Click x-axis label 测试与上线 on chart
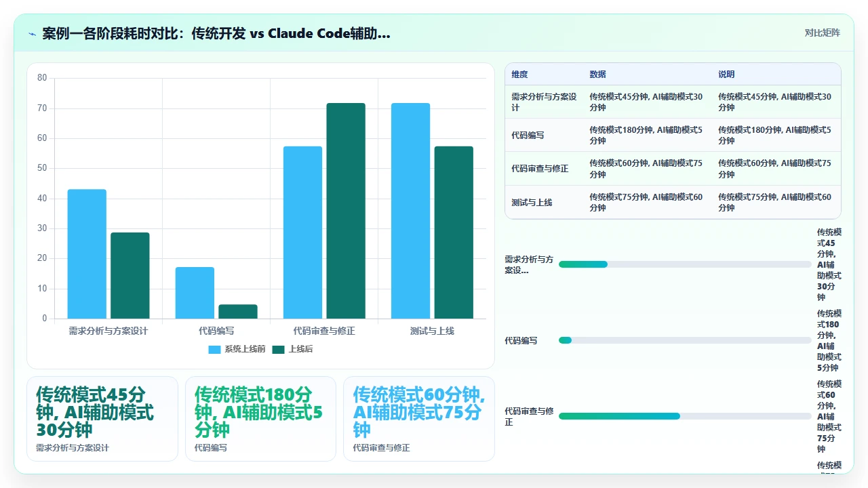Viewport: 868px width, 488px height. coord(432,331)
